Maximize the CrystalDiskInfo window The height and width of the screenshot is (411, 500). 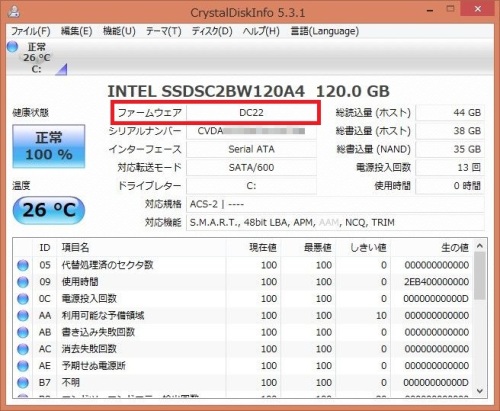pyautogui.click(x=450, y=9)
